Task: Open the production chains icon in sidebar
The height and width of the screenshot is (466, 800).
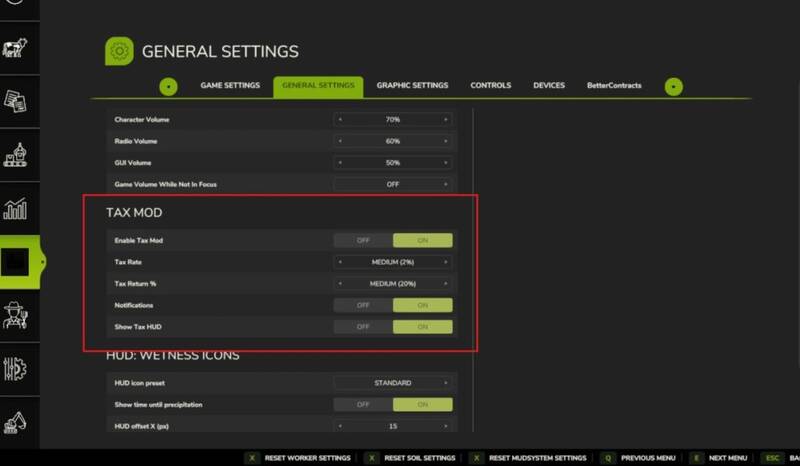Action: (17, 155)
